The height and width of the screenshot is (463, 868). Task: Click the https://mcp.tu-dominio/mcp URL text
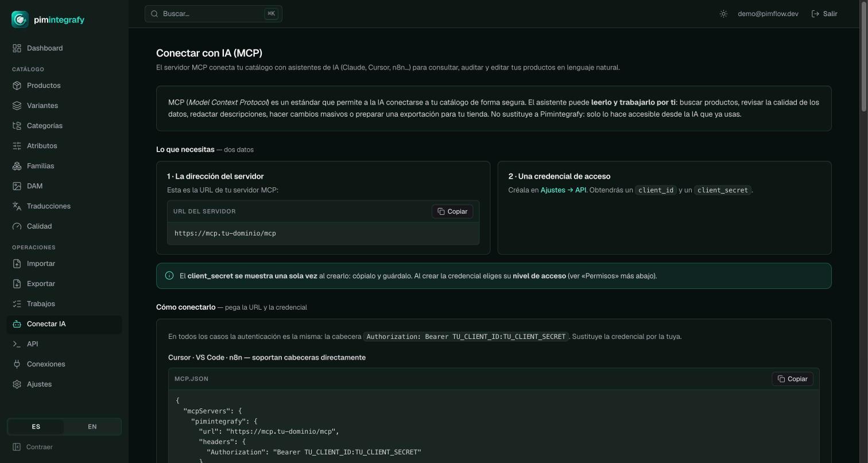pyautogui.click(x=225, y=233)
